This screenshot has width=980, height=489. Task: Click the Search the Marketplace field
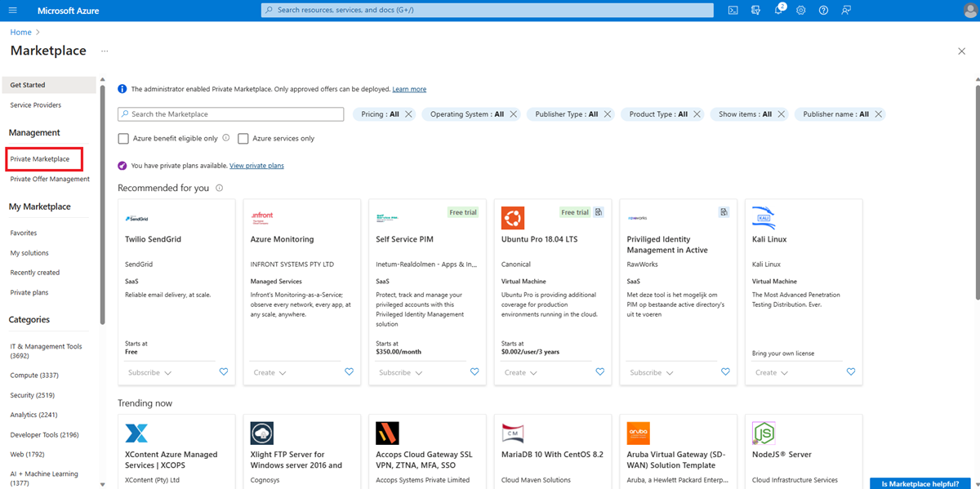(231, 114)
